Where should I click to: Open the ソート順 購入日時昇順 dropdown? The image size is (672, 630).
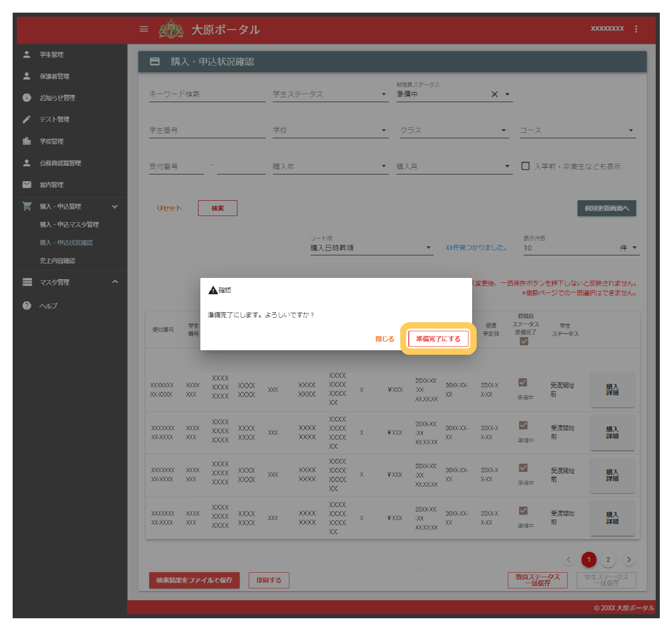pos(371,248)
